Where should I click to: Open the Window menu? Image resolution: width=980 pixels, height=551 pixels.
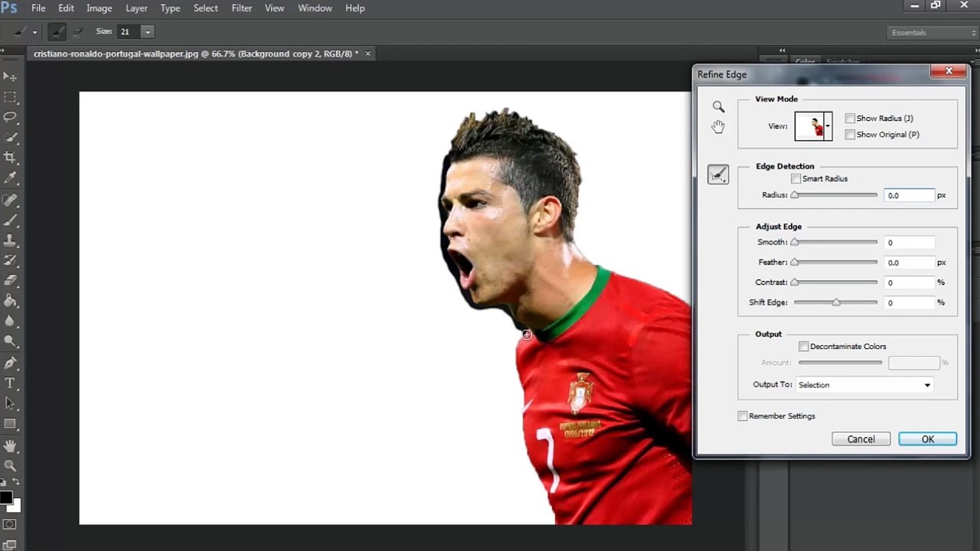point(315,8)
